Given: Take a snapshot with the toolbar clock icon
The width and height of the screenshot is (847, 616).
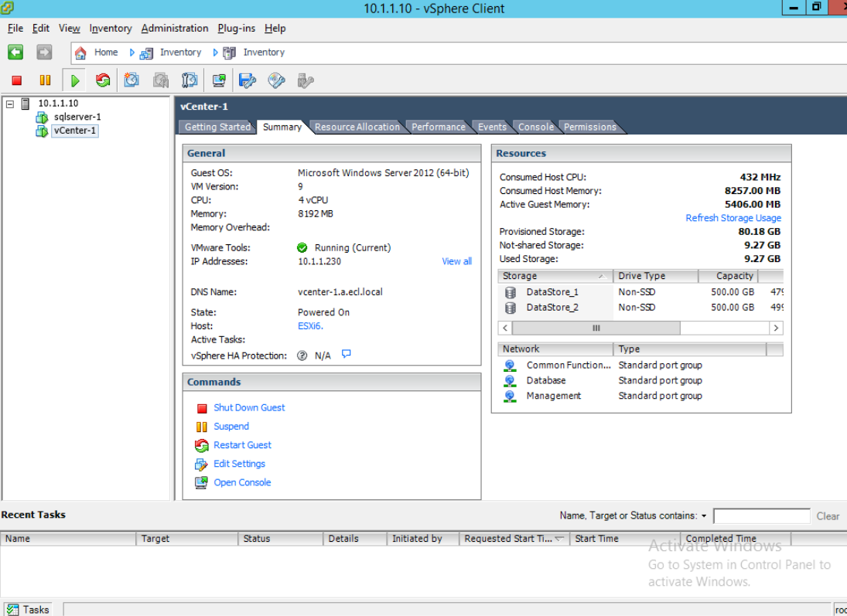Looking at the screenshot, I should click(131, 80).
